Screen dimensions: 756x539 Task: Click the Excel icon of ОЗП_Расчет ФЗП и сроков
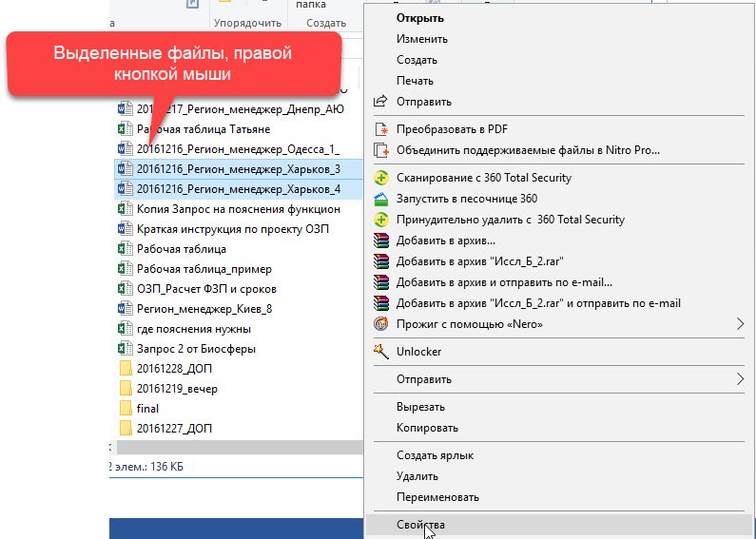[123, 289]
